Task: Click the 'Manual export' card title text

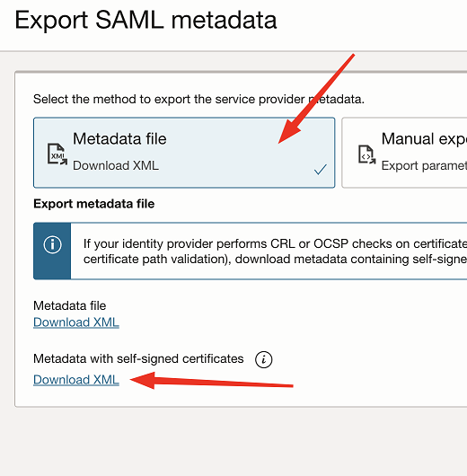Action: (x=424, y=139)
